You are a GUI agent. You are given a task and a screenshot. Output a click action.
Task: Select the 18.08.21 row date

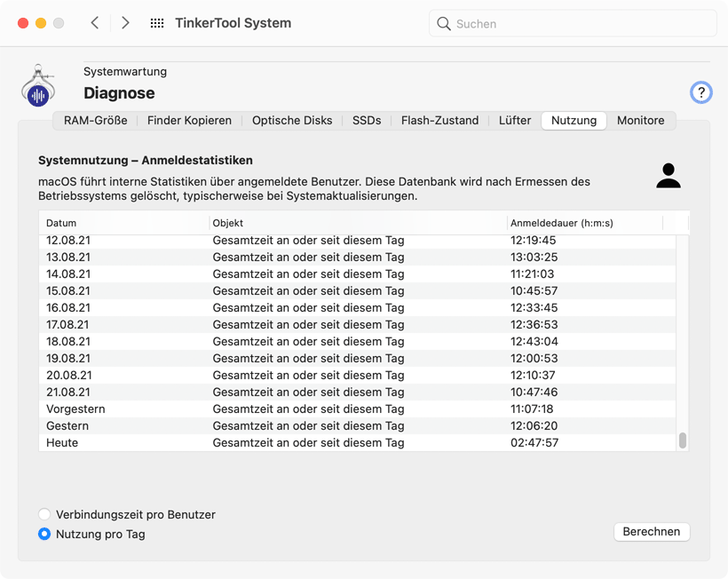coord(68,342)
